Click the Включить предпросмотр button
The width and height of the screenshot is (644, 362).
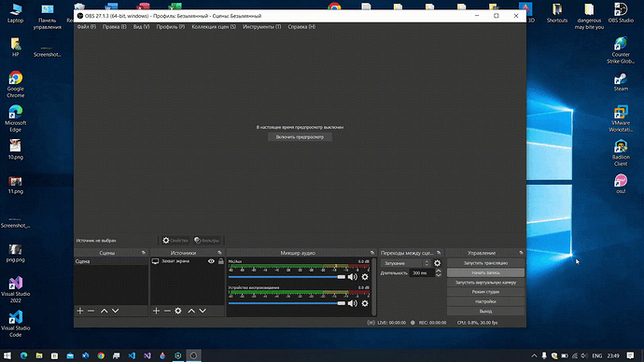tap(300, 137)
